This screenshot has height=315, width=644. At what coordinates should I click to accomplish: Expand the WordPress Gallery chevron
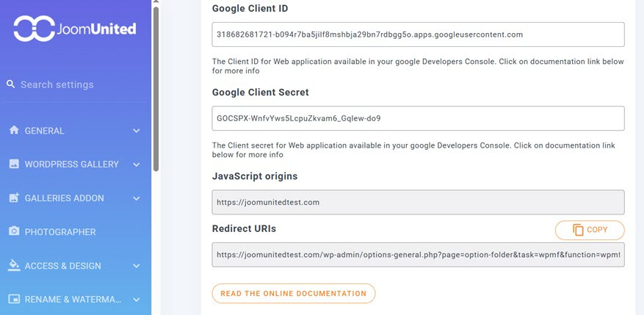coord(136,164)
